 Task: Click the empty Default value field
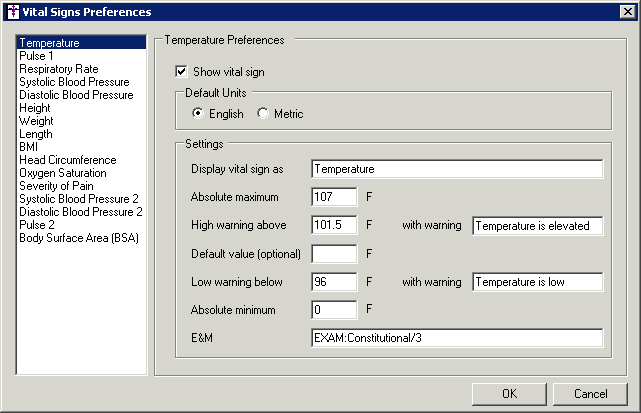click(x=334, y=254)
